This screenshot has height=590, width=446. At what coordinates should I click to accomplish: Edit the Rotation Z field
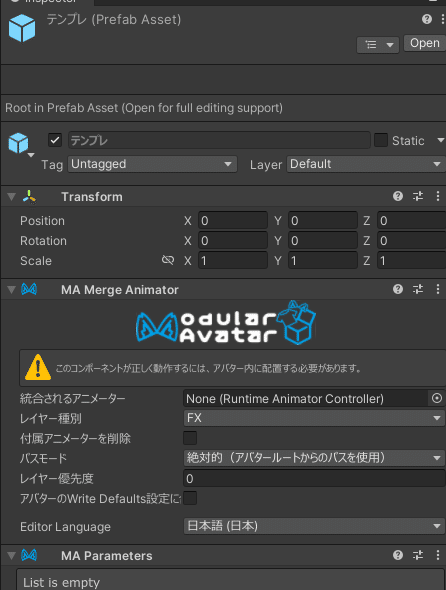[x=411, y=240]
